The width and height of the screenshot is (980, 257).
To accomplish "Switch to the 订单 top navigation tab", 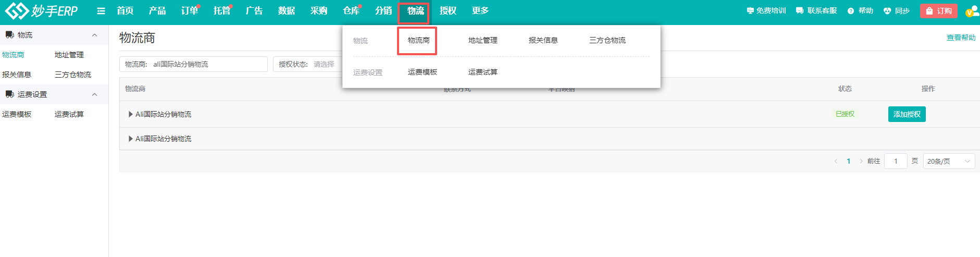I will pos(190,11).
